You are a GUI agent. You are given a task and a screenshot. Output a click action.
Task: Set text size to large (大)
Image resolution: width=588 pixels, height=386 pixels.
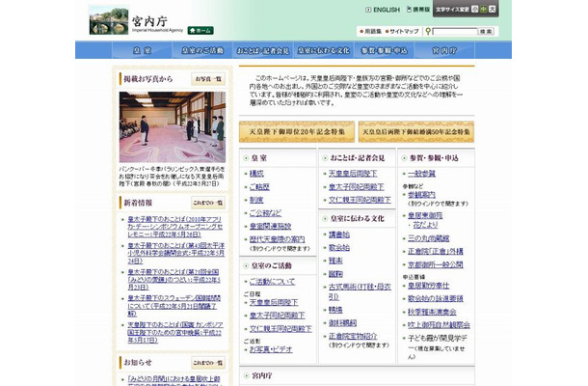(x=493, y=9)
